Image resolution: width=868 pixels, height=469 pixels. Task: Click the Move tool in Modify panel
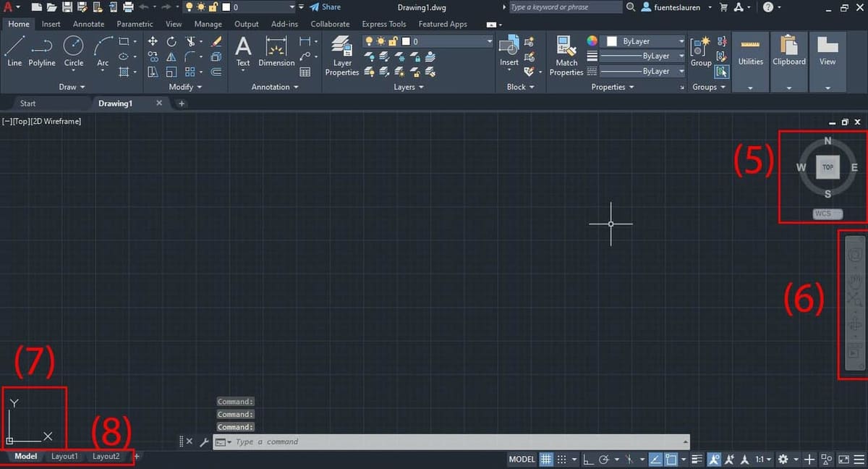pyautogui.click(x=153, y=41)
